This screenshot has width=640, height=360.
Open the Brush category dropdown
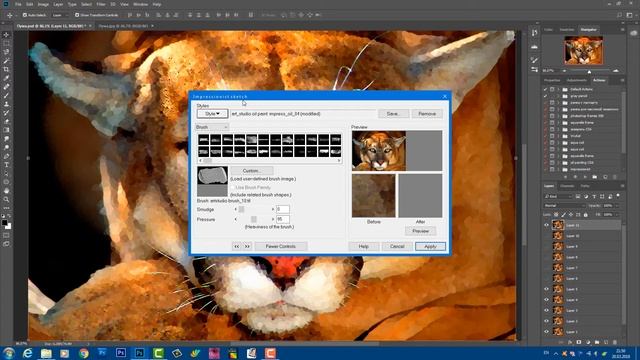click(x=212, y=127)
